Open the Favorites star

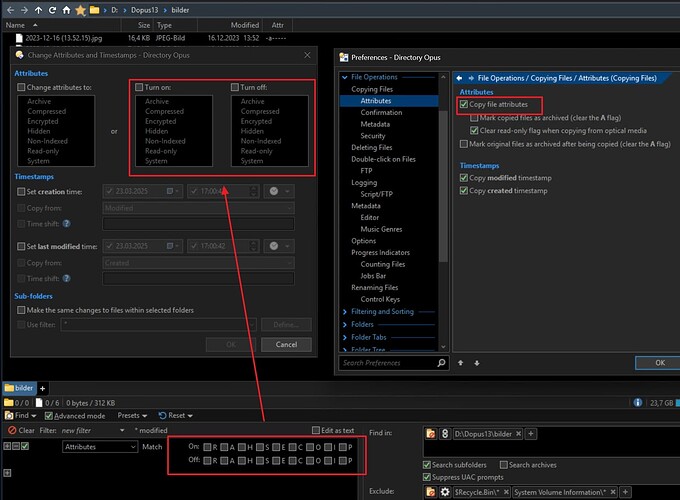coord(80,10)
